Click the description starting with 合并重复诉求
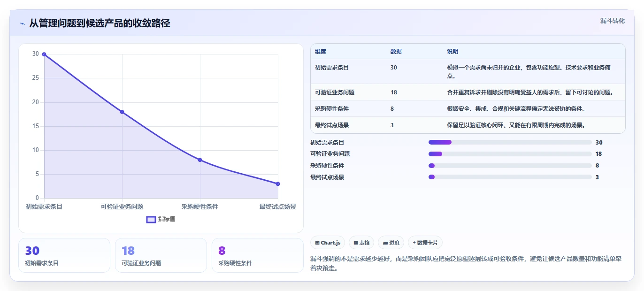The image size is (644, 291). click(530, 92)
